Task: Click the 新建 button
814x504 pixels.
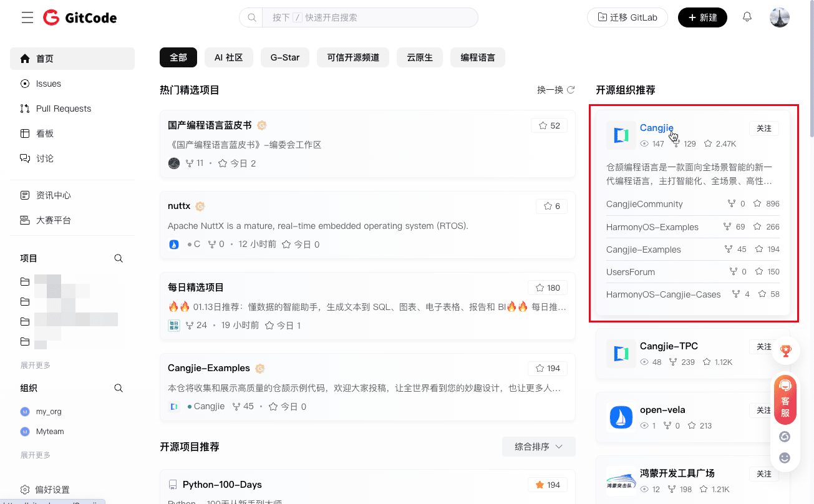Action: (x=702, y=17)
